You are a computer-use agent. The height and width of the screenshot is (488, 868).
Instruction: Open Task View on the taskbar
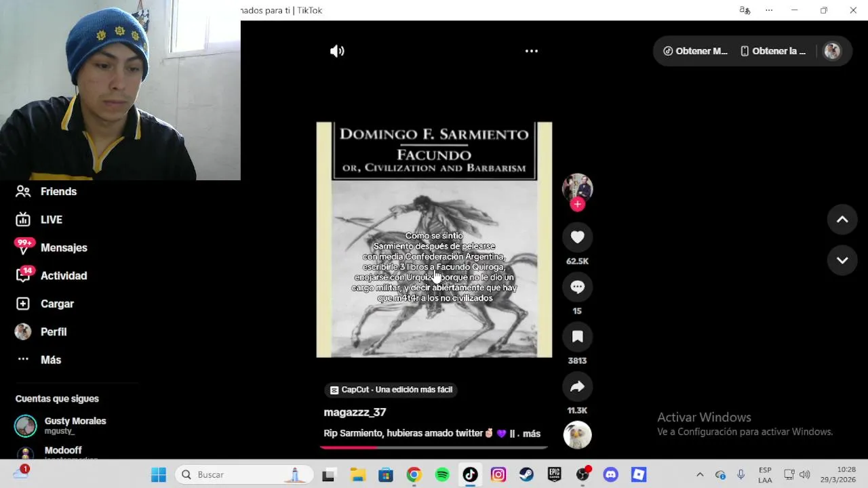click(x=328, y=474)
